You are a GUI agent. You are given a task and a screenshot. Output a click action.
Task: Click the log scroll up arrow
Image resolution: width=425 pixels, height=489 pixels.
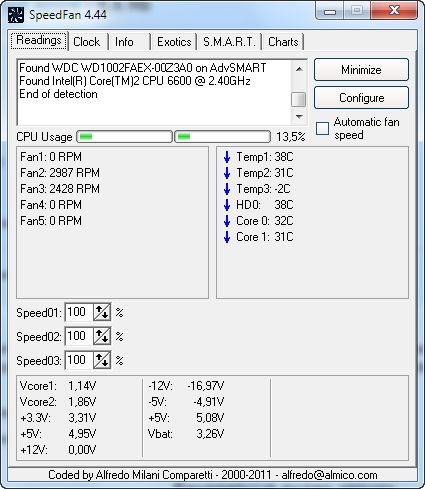[x=299, y=69]
